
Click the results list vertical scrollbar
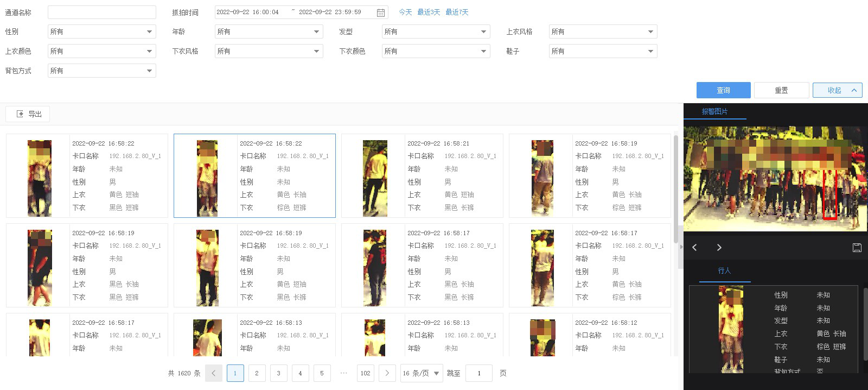tap(675, 189)
